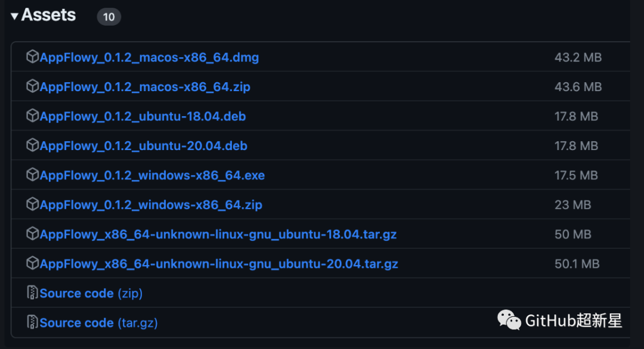
Task: Click package icon beside windows-x86_64.zip
Action: 32,204
